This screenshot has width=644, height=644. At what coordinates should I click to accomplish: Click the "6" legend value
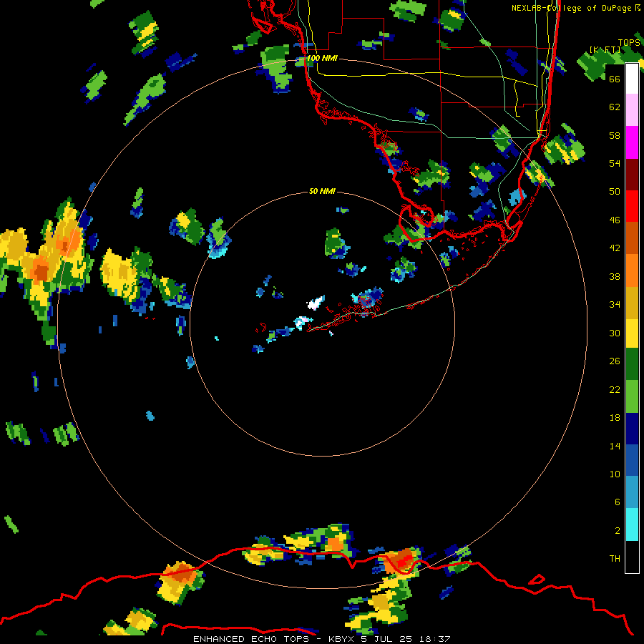point(618,502)
